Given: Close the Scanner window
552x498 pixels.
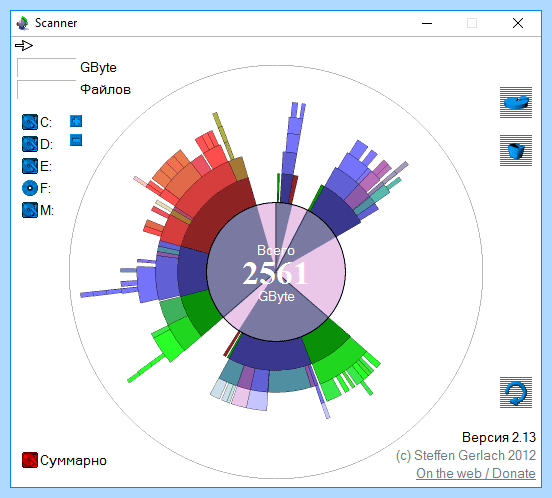Looking at the screenshot, I should click(x=518, y=23).
